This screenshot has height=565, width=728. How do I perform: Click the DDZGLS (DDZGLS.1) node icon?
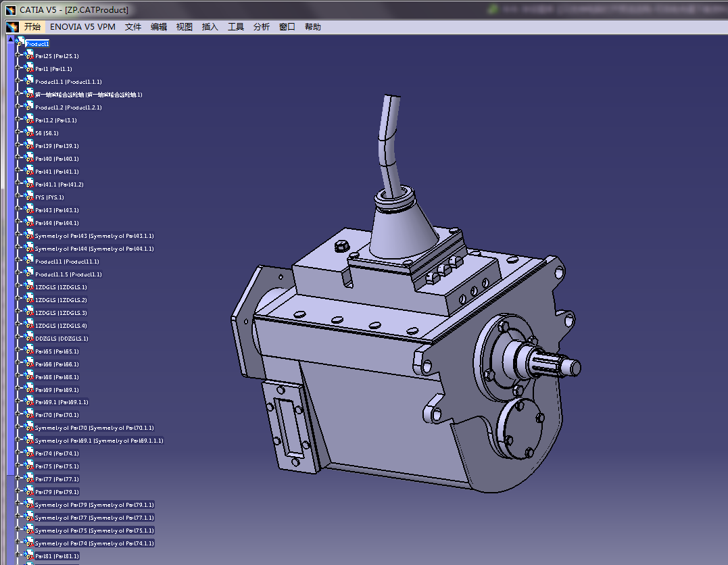point(29,337)
